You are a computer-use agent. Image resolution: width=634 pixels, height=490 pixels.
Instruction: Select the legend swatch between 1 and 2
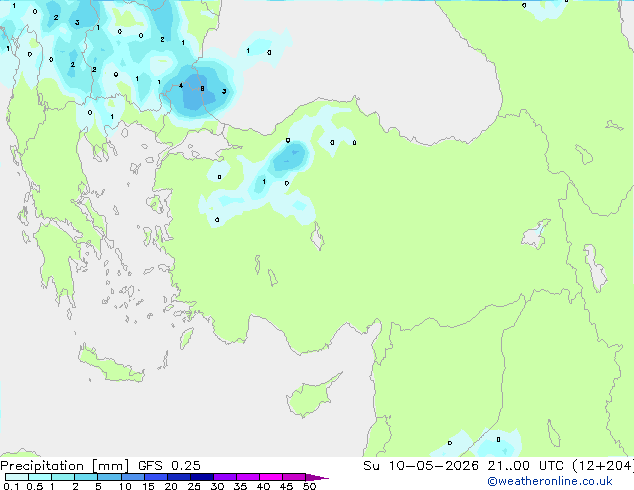[x=63, y=477]
